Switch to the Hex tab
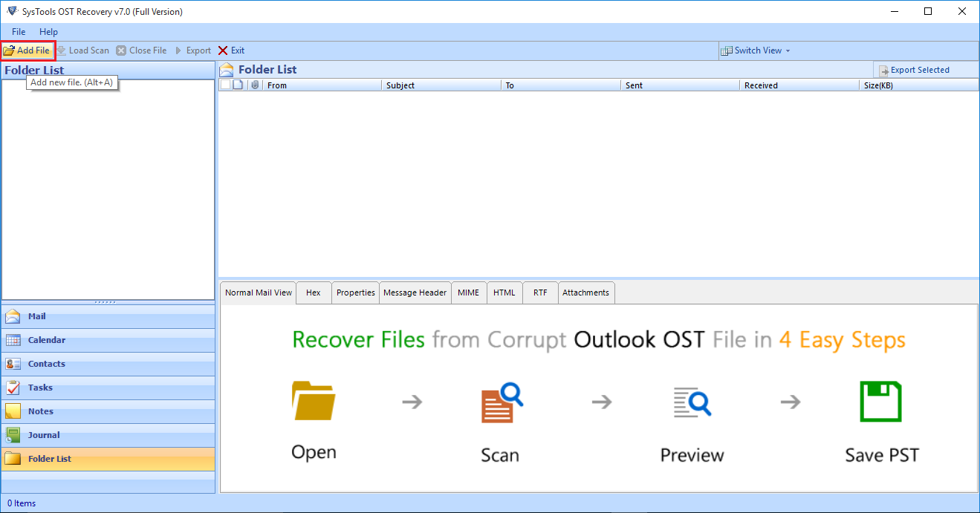 [314, 293]
